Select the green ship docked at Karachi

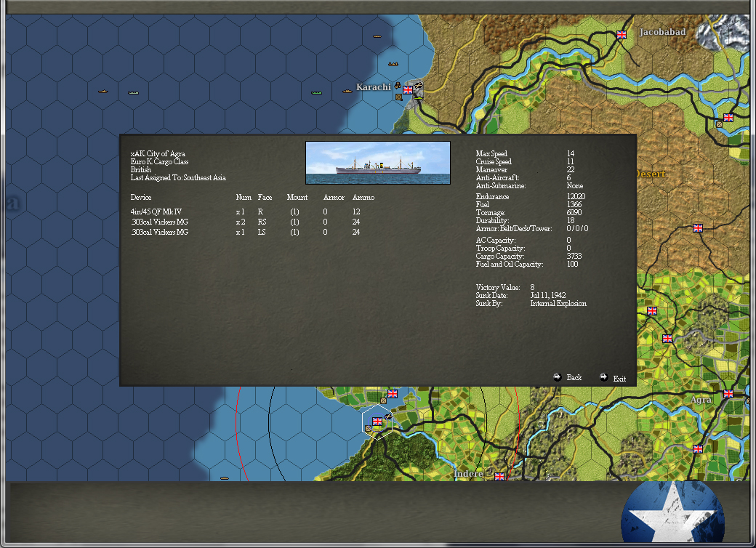(x=418, y=98)
